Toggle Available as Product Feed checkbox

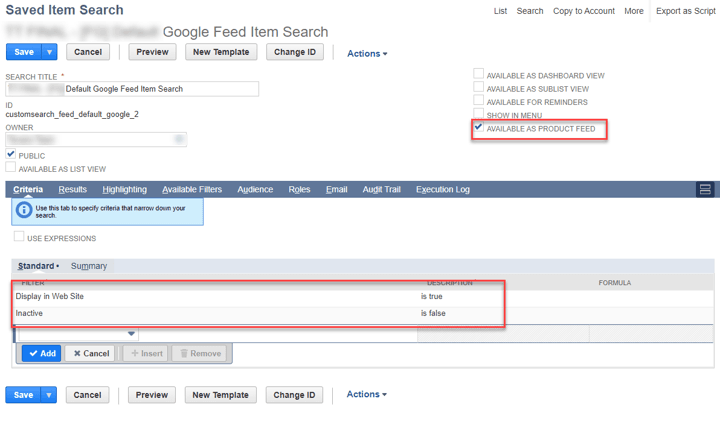tap(478, 127)
